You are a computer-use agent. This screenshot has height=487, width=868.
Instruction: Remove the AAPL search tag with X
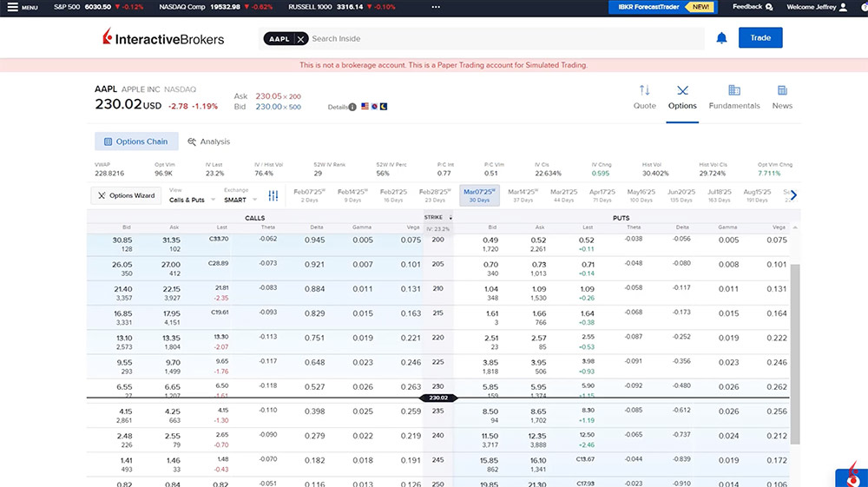tap(300, 39)
